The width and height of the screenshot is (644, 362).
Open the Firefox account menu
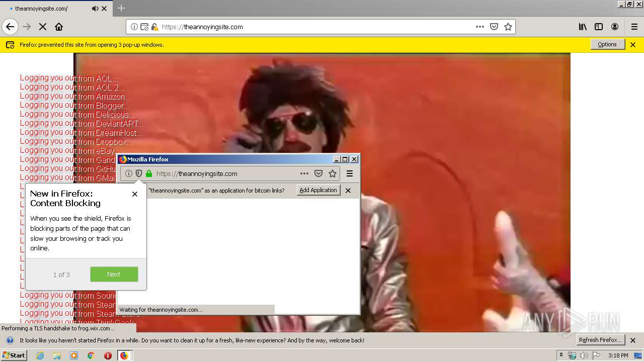[x=615, y=27]
